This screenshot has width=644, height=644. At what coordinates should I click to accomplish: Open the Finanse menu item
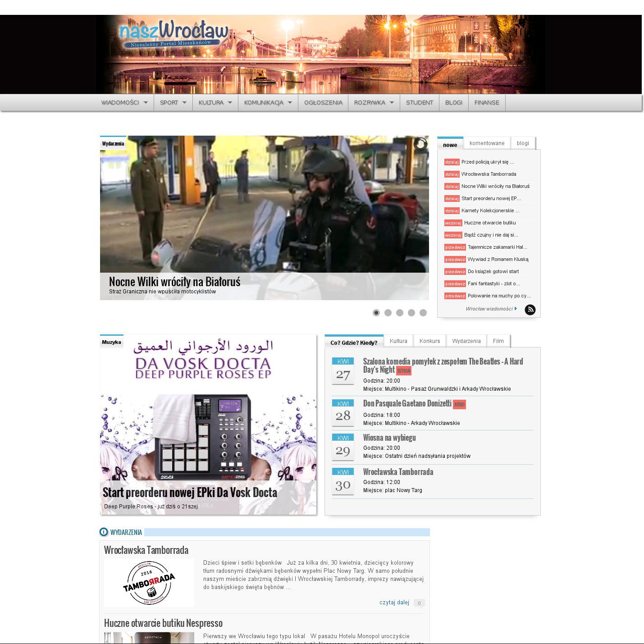point(487,103)
